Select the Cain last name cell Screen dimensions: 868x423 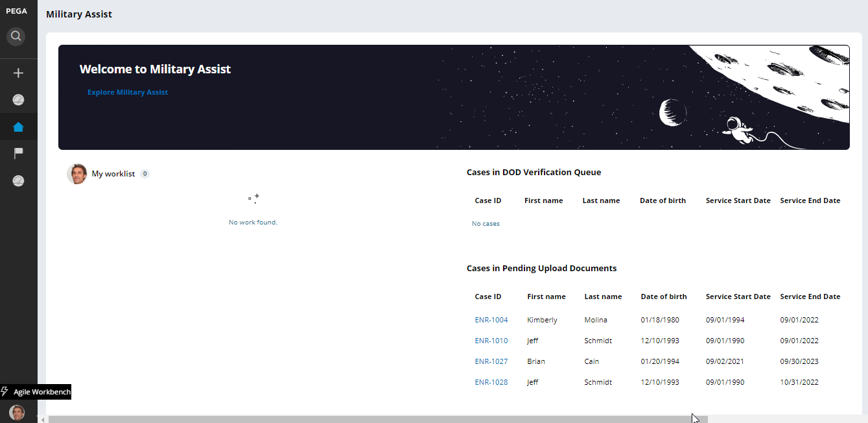pos(592,361)
